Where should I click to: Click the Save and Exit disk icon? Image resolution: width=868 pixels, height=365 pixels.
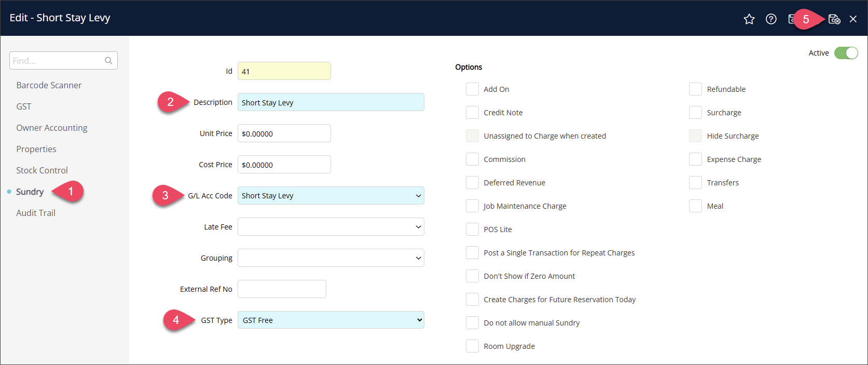point(834,19)
